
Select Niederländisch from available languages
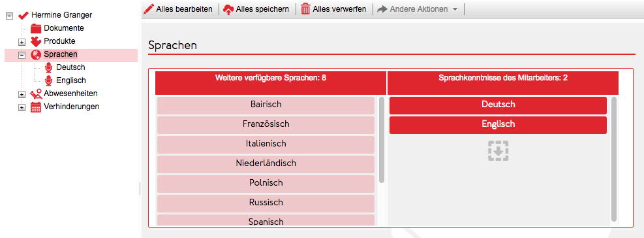point(266,164)
